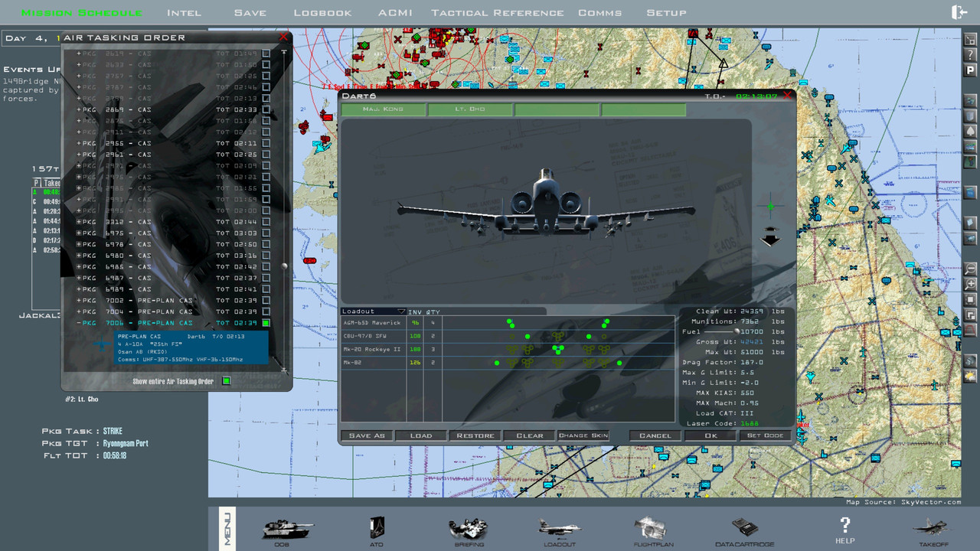The image size is (980, 551).
Task: Expand PKG 6985 CAS entry
Action: [x=78, y=267]
